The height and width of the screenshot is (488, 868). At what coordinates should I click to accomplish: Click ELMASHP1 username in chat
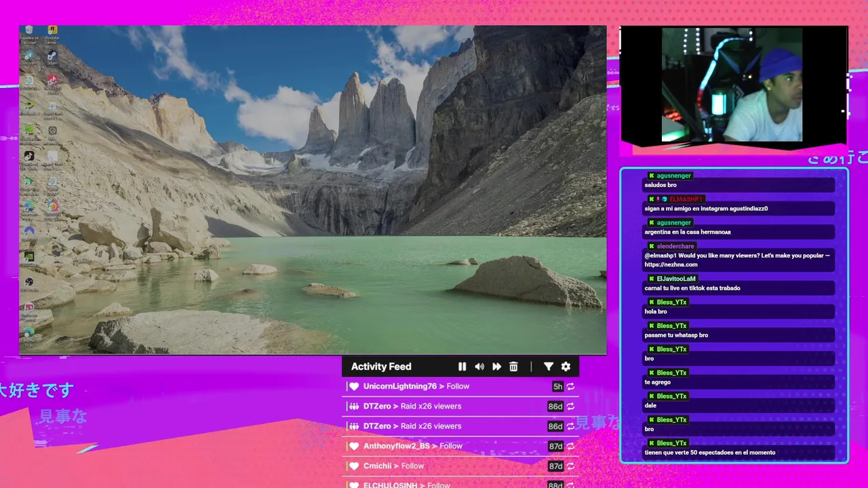(686, 199)
